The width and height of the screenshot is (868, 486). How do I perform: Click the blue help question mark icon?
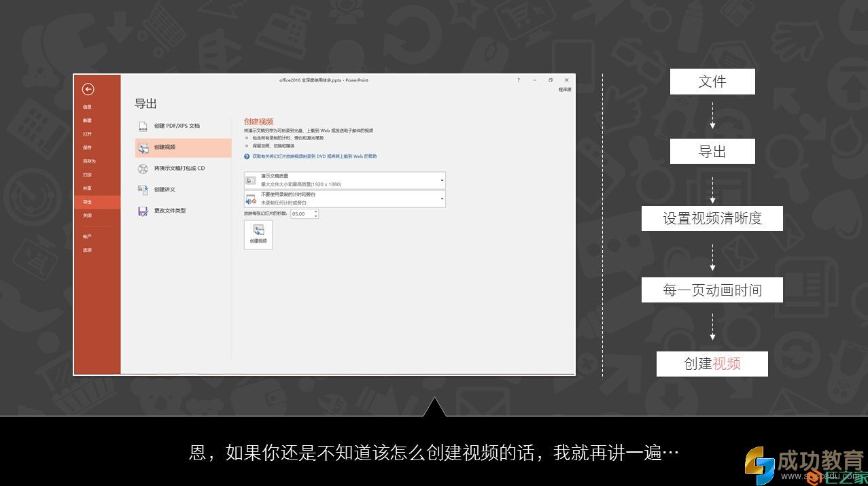pos(247,156)
